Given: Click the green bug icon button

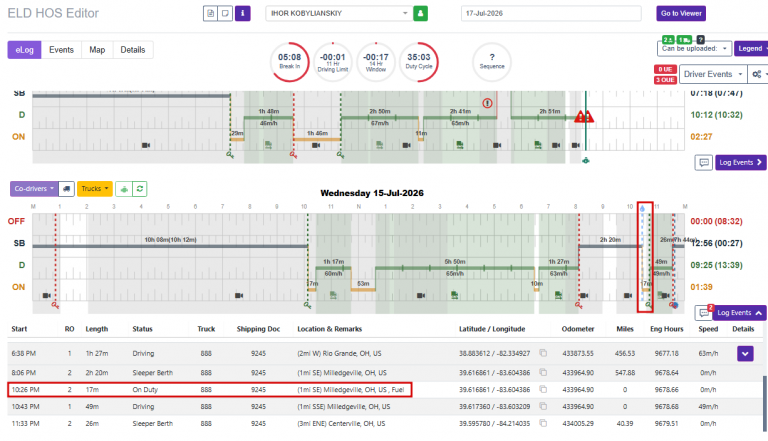Looking at the screenshot, I should [124, 189].
